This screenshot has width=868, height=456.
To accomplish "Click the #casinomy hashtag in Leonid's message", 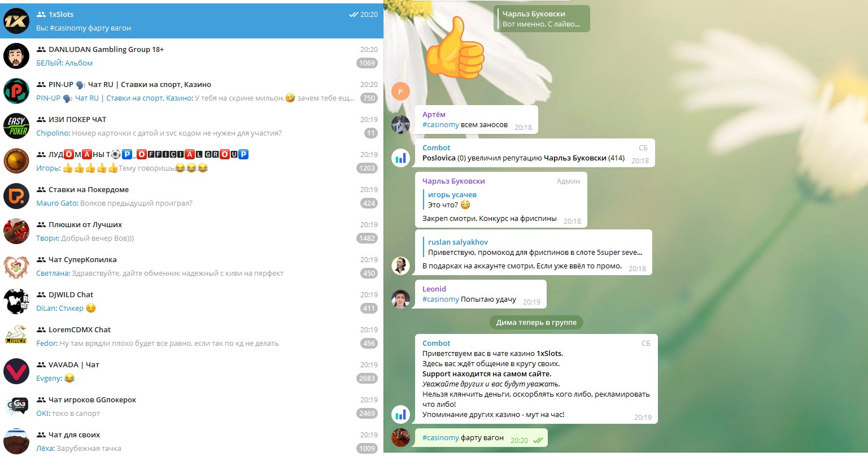I will pos(440,299).
